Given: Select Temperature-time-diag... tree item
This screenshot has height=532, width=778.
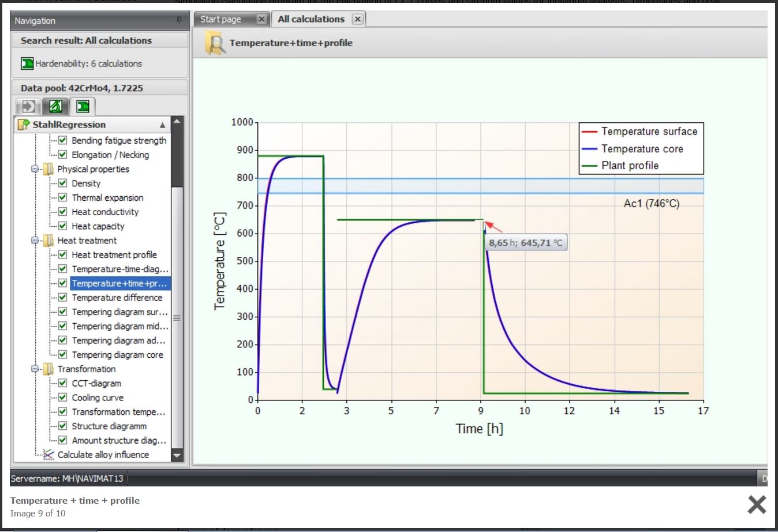Looking at the screenshot, I should (120, 269).
